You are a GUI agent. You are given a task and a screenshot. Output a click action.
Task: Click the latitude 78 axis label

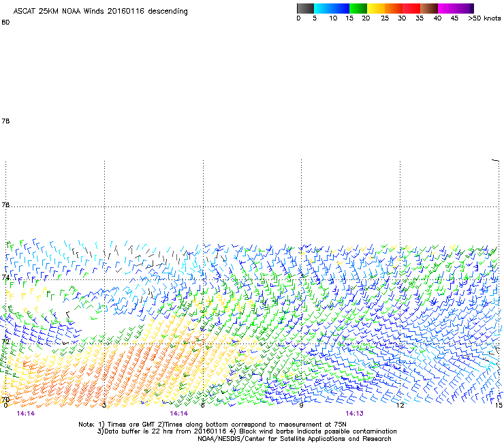point(5,121)
